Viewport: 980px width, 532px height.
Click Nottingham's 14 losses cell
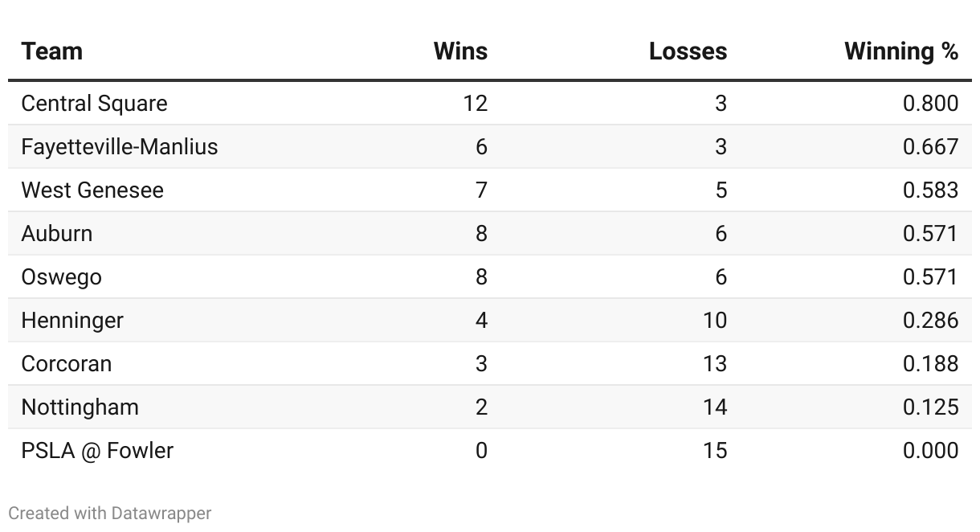pos(714,407)
